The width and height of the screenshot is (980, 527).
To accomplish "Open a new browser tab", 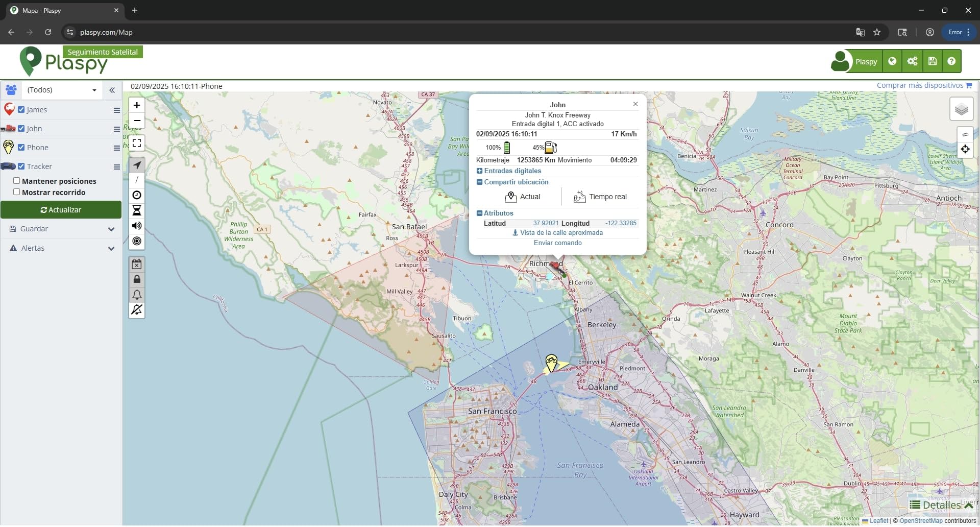I will click(x=135, y=10).
